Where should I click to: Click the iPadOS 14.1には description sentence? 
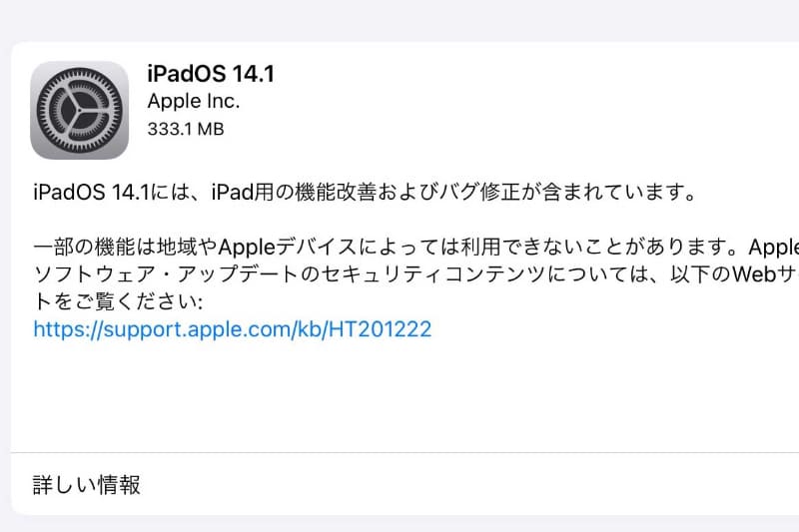click(x=365, y=193)
